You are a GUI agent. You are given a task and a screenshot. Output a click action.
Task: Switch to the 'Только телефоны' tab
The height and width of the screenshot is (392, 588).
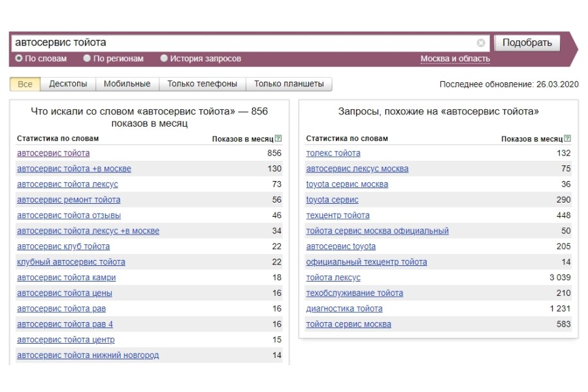(x=202, y=84)
